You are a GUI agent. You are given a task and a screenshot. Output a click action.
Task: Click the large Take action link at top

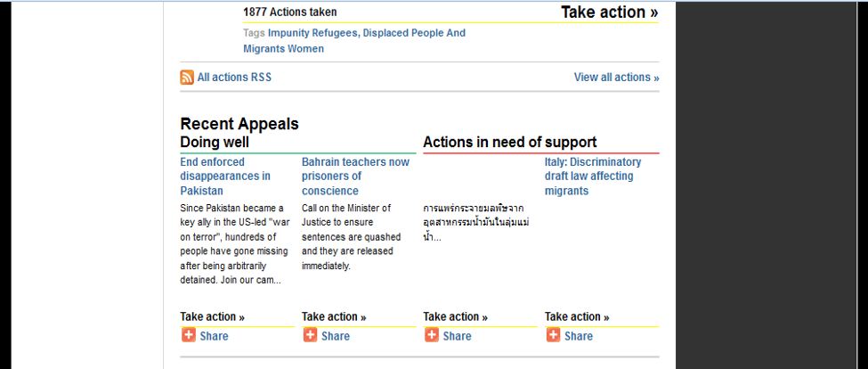[610, 12]
